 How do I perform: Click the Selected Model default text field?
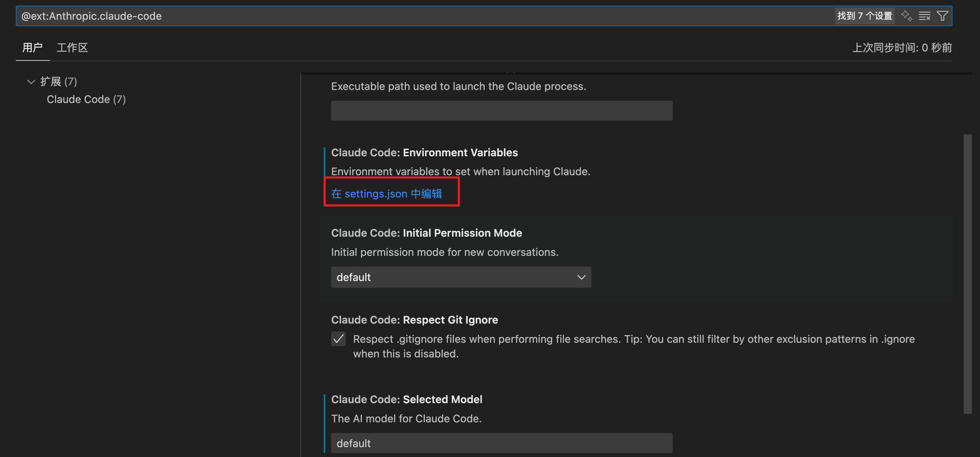pyautogui.click(x=501, y=443)
